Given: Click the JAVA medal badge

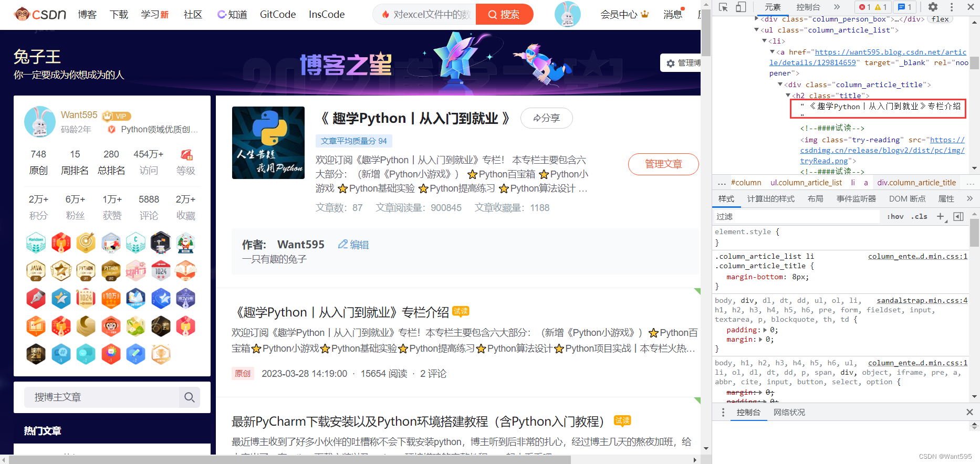Looking at the screenshot, I should [x=36, y=270].
